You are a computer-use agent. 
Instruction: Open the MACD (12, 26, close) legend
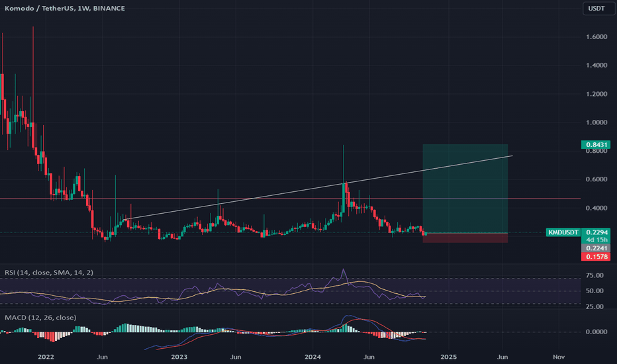pos(40,318)
